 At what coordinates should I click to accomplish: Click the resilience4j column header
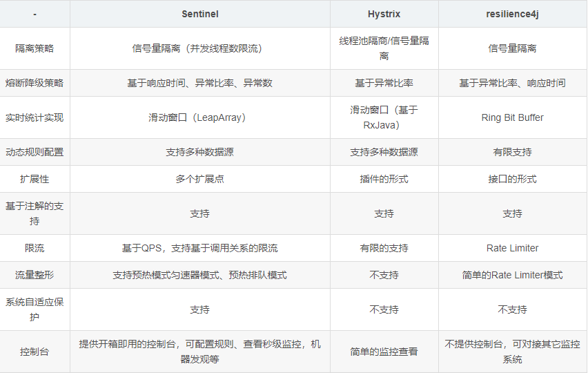(512, 14)
